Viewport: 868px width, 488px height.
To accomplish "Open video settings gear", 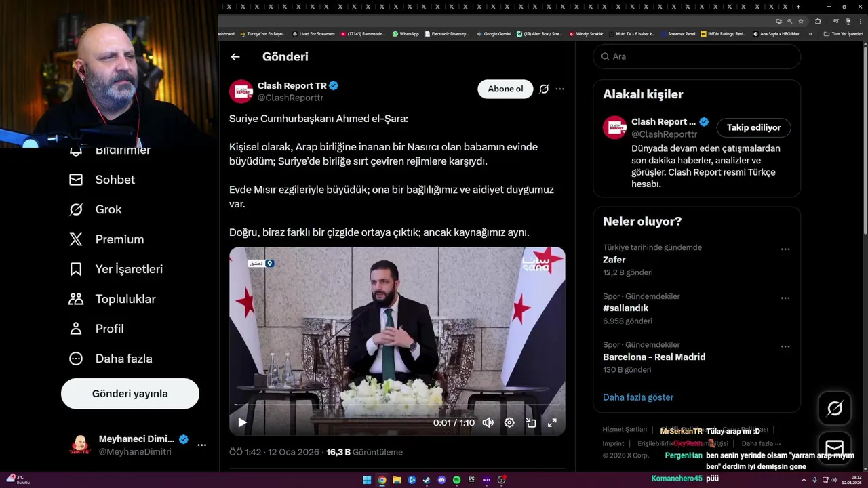I will click(x=509, y=423).
